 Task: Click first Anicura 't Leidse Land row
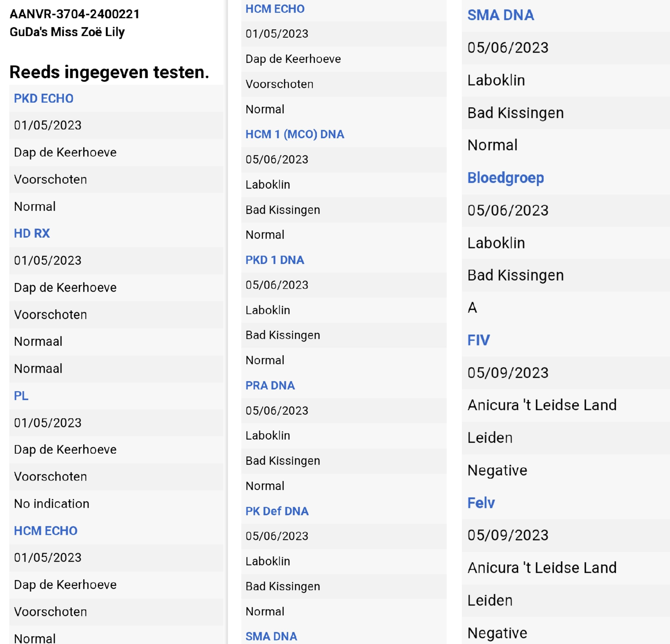tap(542, 405)
